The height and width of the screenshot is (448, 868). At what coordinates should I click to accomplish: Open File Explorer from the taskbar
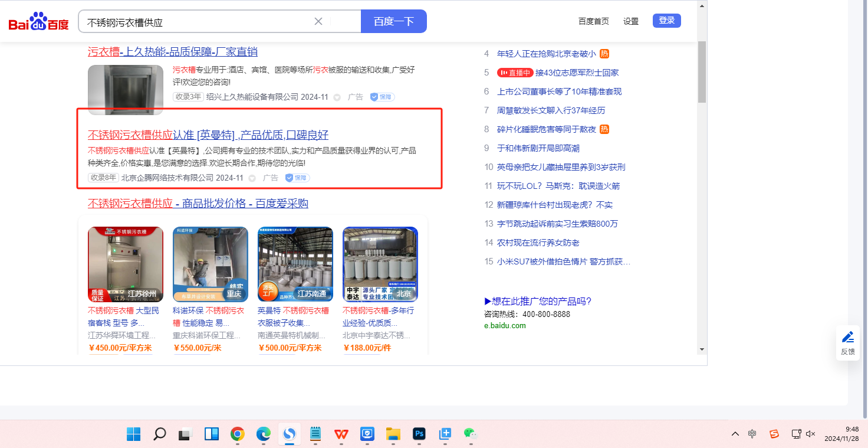click(393, 434)
